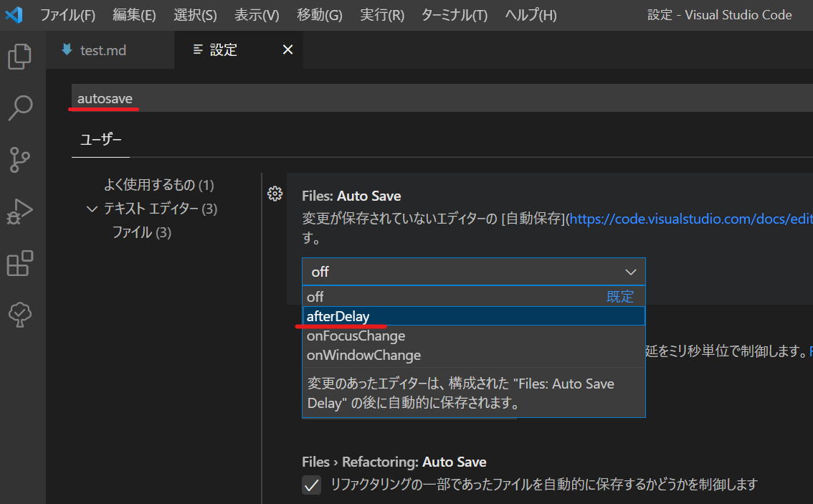Switch to the test.md tab
Image resolution: width=813 pixels, height=504 pixels.
click(110, 49)
